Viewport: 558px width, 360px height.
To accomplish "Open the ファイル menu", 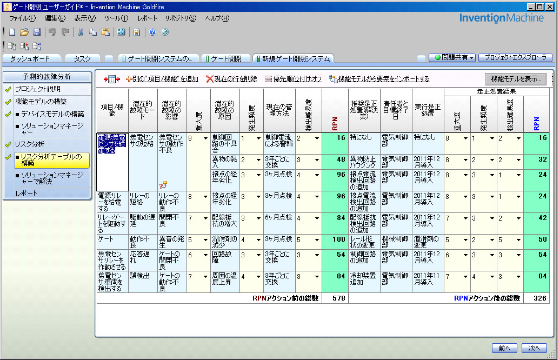I will (x=22, y=18).
